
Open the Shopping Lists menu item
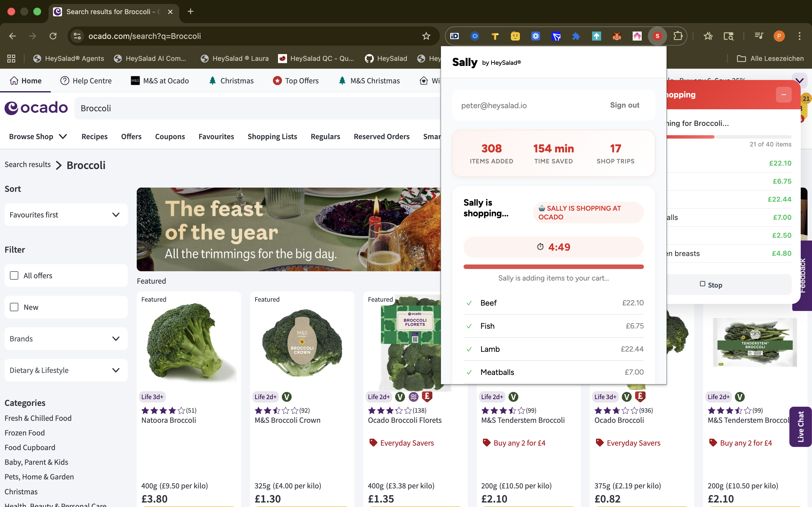click(x=272, y=137)
